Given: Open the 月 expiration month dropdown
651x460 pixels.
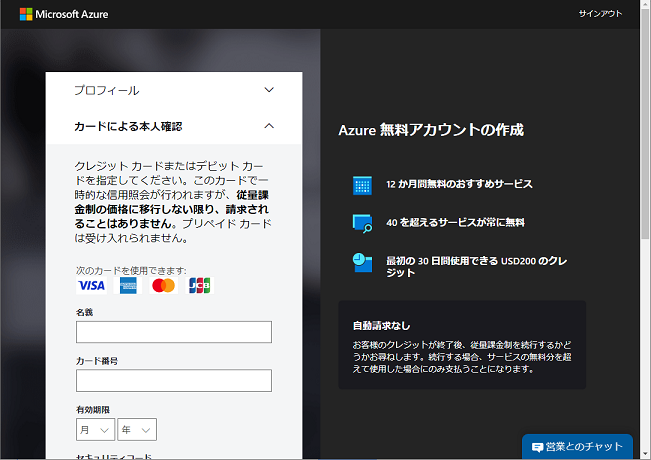Looking at the screenshot, I should click(x=95, y=429).
